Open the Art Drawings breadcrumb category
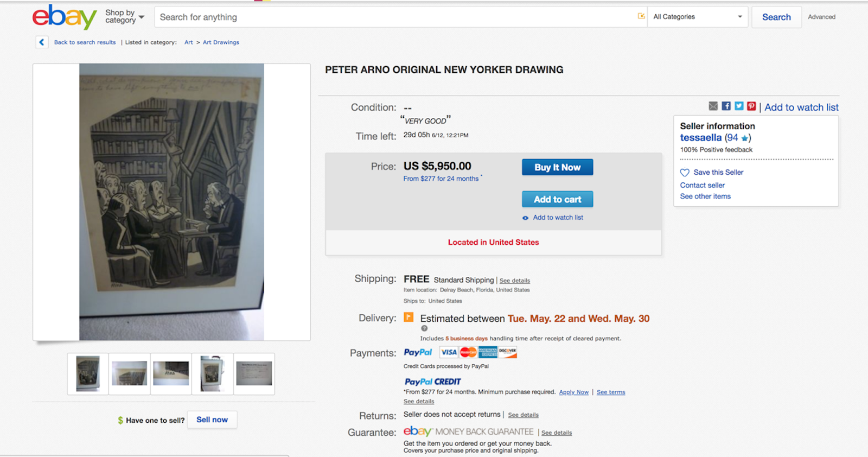Screen dimensions: 868x457 coord(221,42)
